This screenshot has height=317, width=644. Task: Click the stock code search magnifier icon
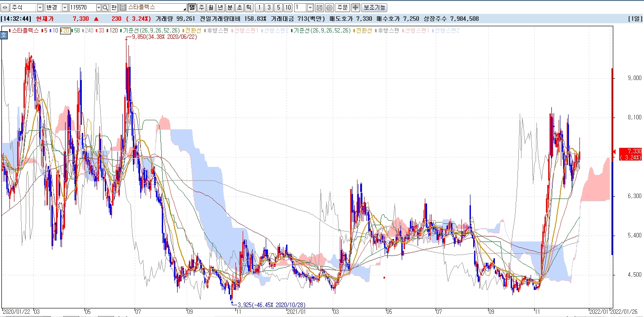click(105, 8)
